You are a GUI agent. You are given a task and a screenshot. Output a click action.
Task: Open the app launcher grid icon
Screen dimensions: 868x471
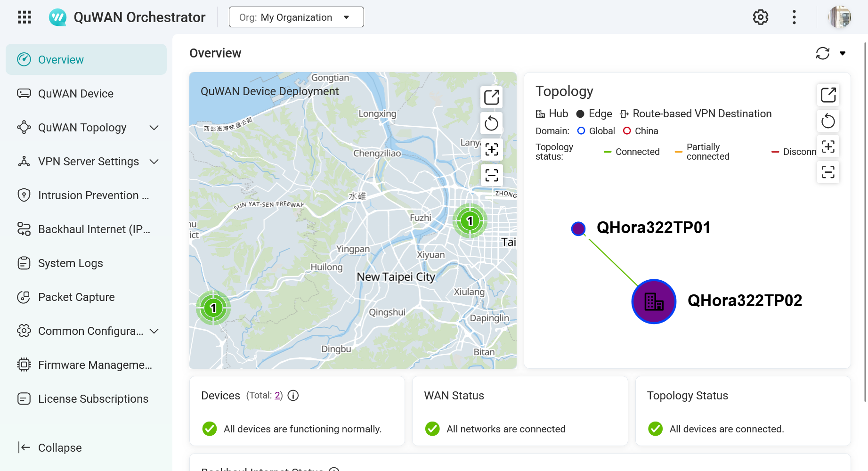[24, 17]
